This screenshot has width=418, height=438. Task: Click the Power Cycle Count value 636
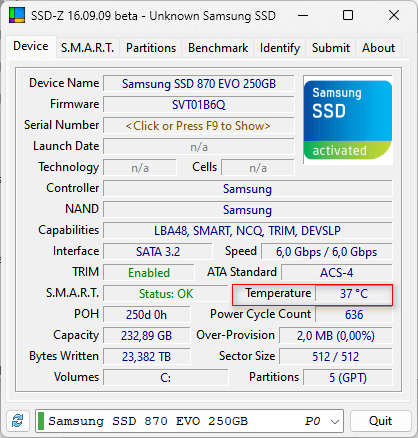pyautogui.click(x=354, y=315)
